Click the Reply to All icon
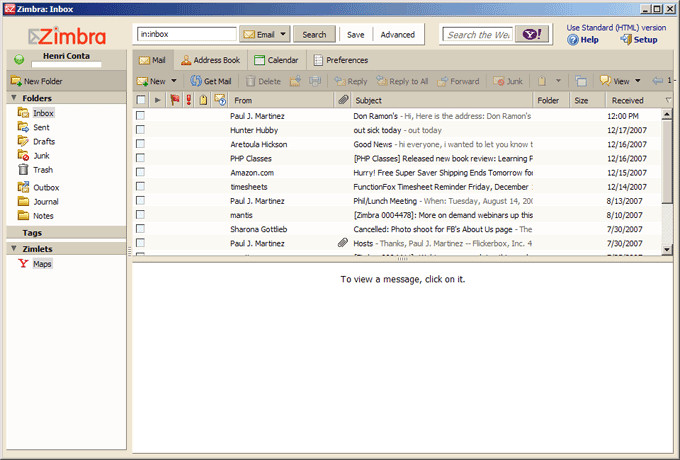The height and width of the screenshot is (460, 680). point(382,81)
